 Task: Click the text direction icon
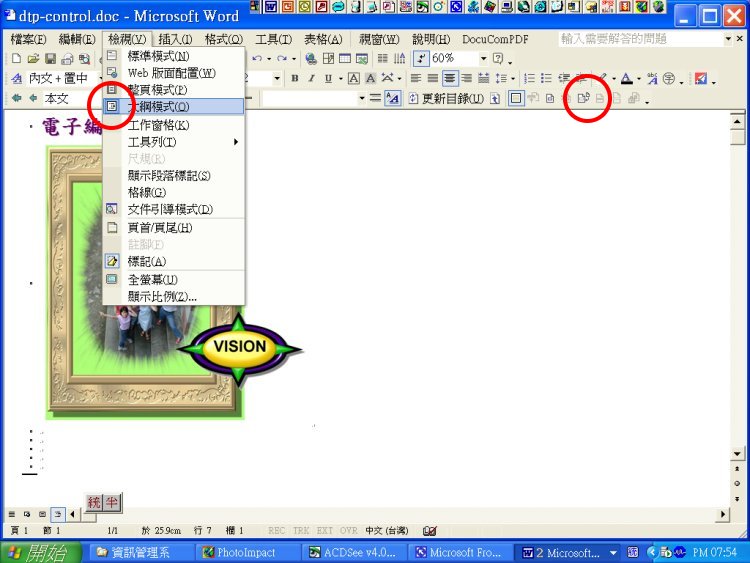[399, 59]
